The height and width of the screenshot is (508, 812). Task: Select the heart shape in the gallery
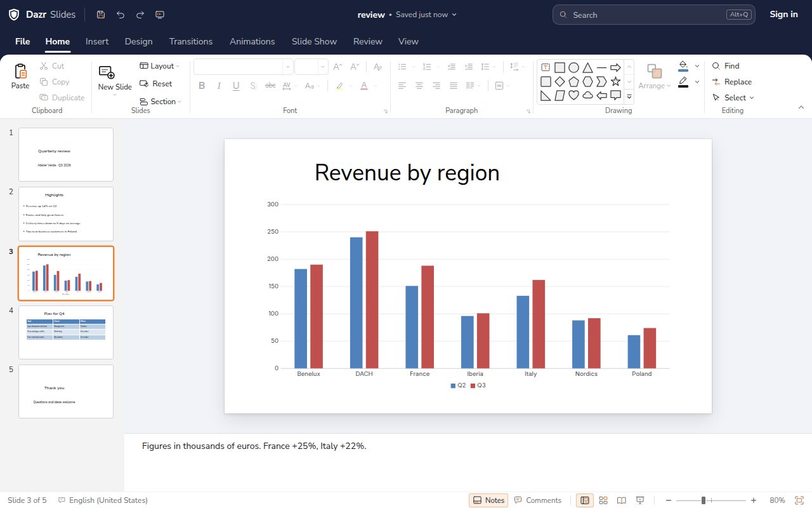point(573,95)
